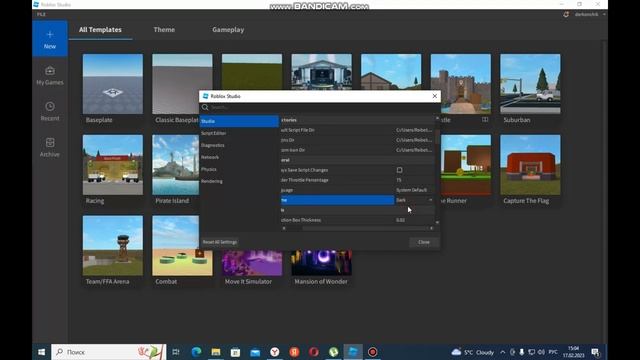Choose the Pirate Island template
Viewport: 640px width, 360px height.
pos(176,170)
